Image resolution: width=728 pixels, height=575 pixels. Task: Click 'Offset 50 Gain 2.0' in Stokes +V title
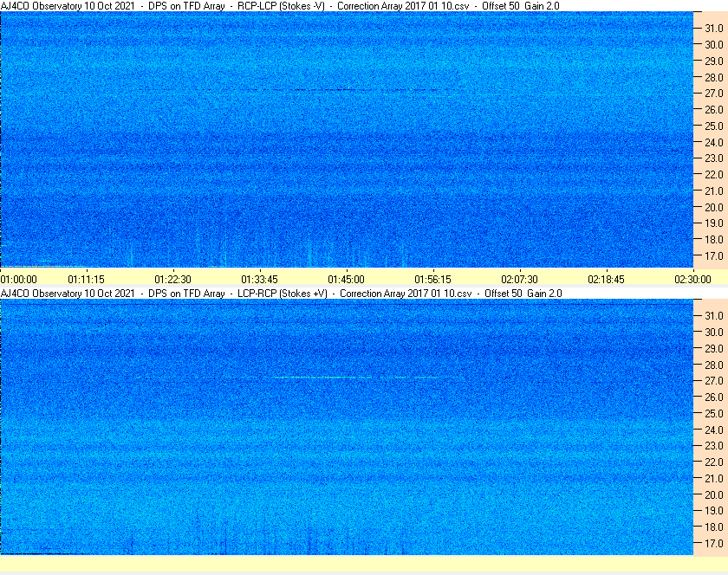coord(523,294)
